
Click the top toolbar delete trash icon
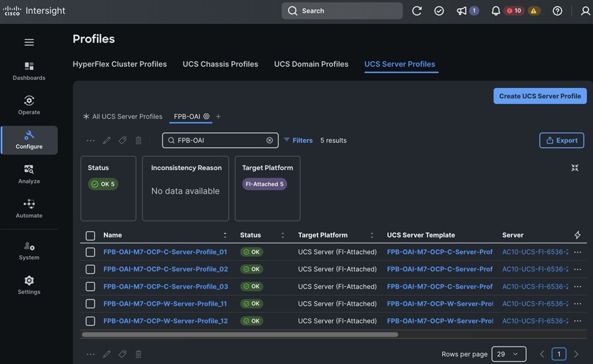pyautogui.click(x=138, y=141)
